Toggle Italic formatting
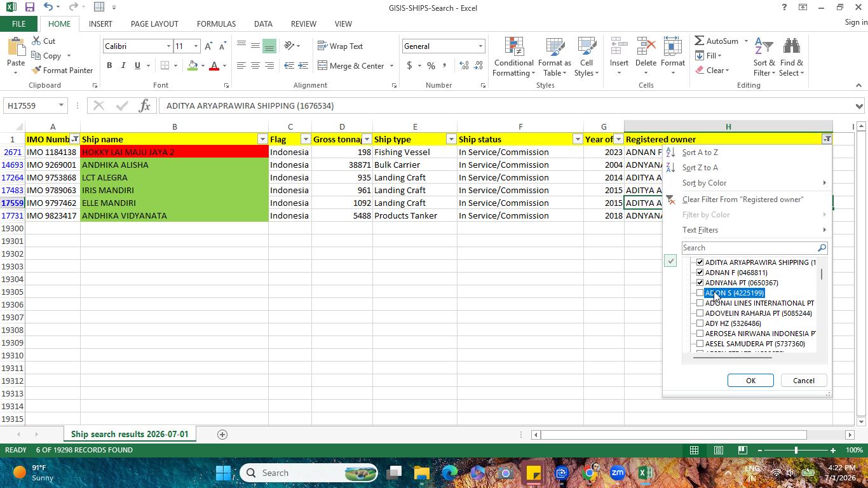 click(x=123, y=65)
